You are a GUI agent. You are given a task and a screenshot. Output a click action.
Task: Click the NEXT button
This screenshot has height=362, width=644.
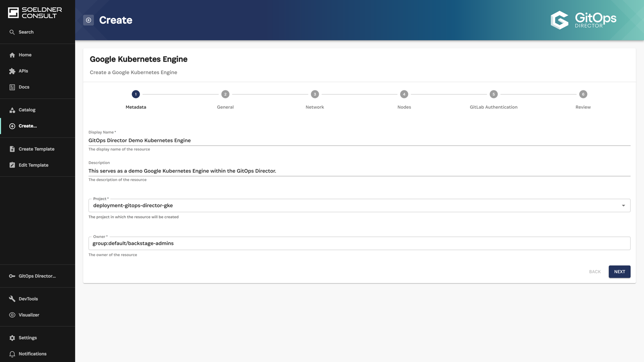tap(619, 272)
